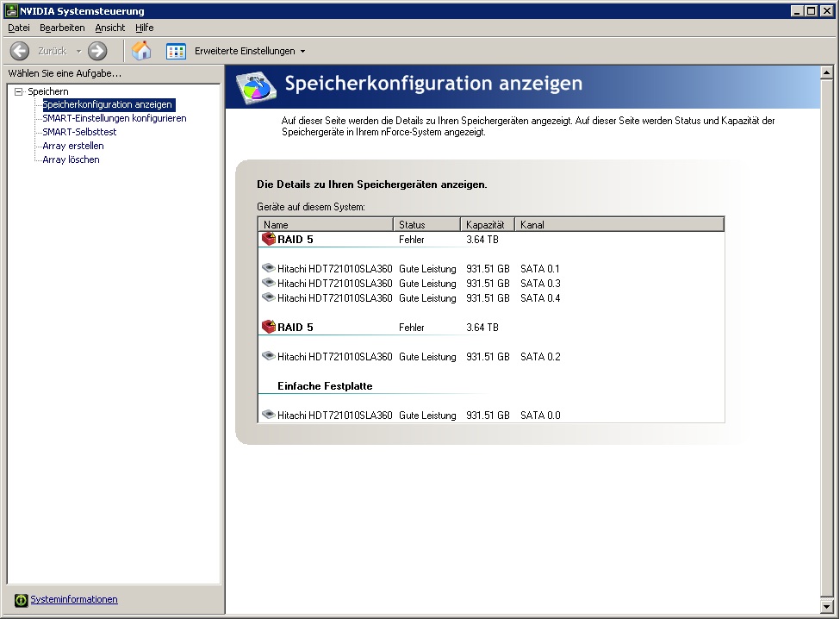Image resolution: width=840 pixels, height=619 pixels.
Task: Maximize the NVIDIA Systemsteuerung window
Action: tap(812, 10)
